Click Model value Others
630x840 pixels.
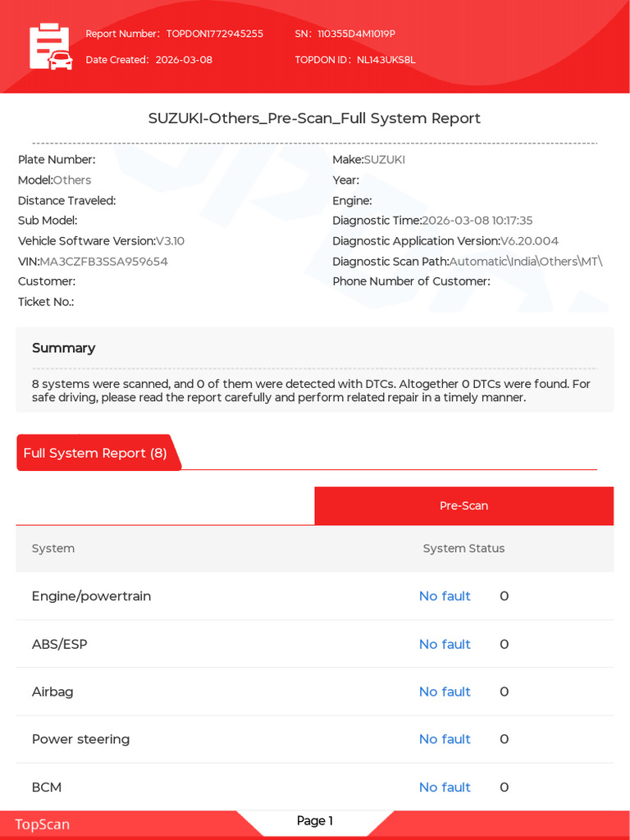72,180
